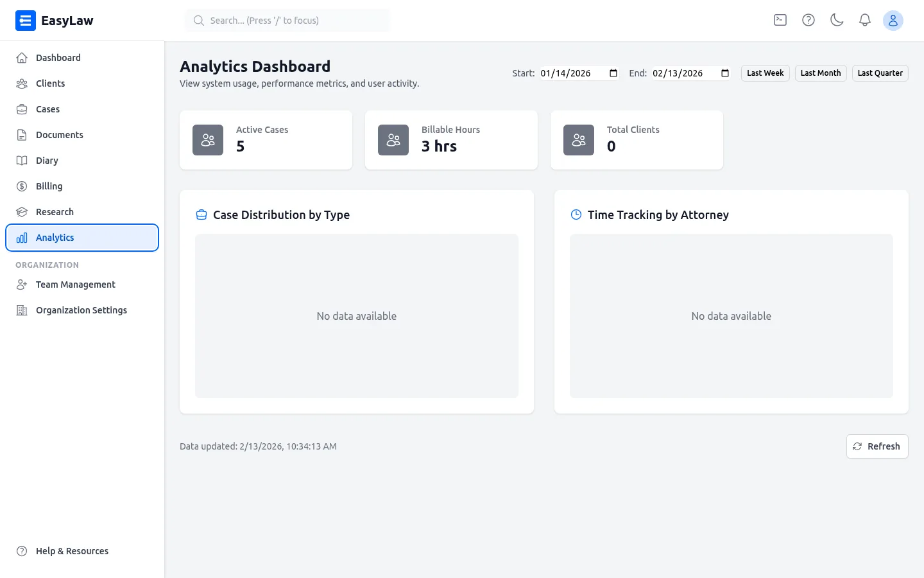Screen dimensions: 924x578
Task: Open the user profile avatar
Action: (893, 20)
